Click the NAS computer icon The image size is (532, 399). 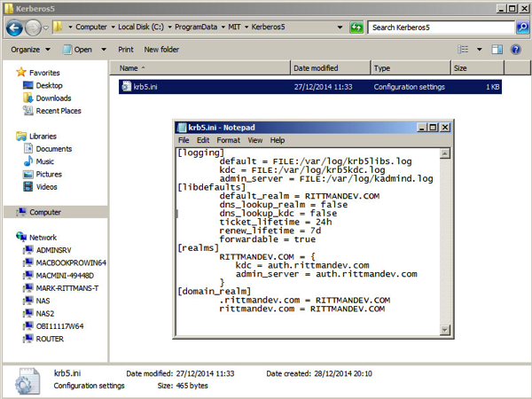28,301
